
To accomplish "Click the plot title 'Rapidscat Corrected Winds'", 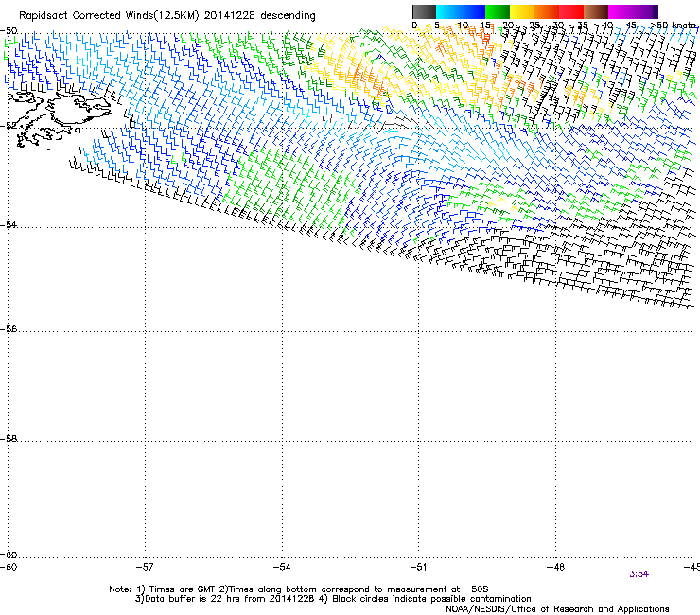I will pyautogui.click(x=86, y=16).
